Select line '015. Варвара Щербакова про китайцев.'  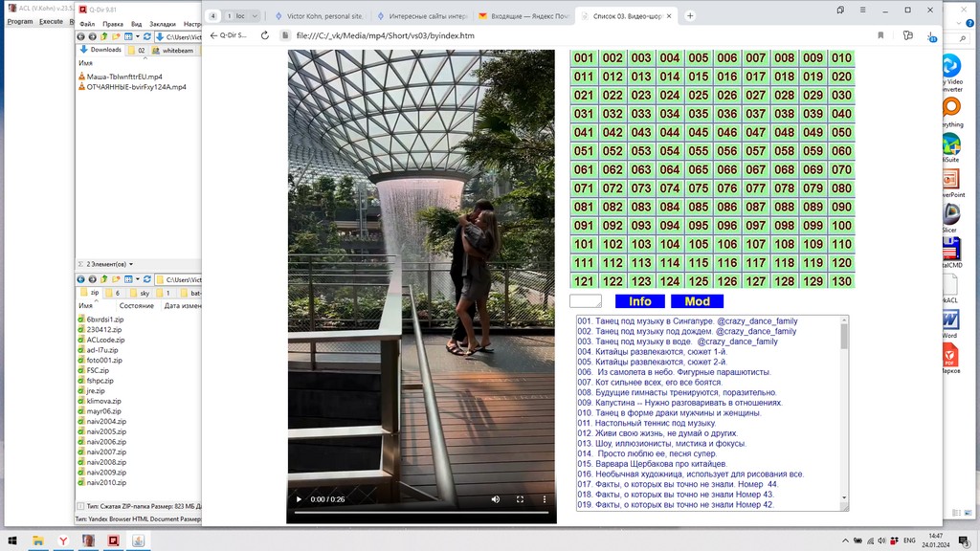pyautogui.click(x=652, y=464)
